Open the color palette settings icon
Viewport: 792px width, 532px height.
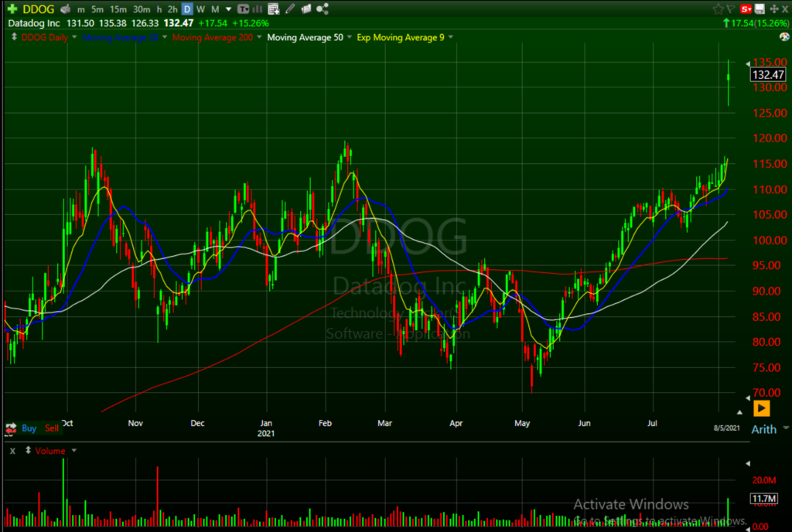[784, 36]
